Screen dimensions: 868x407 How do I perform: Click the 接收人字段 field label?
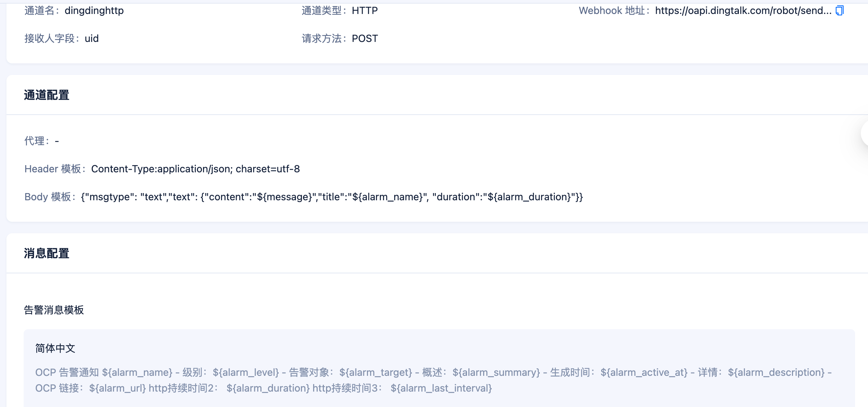[52, 39]
